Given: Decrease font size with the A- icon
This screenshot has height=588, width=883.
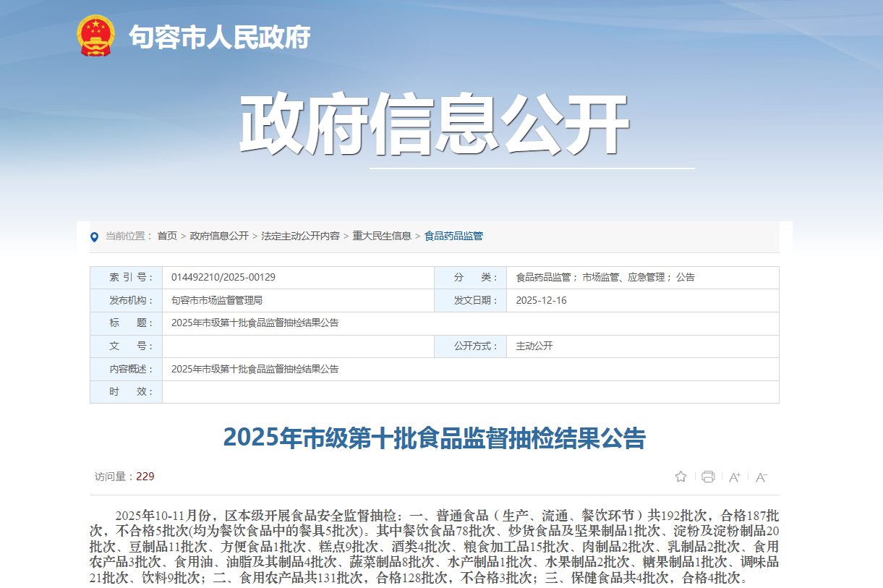Looking at the screenshot, I should 761,477.
